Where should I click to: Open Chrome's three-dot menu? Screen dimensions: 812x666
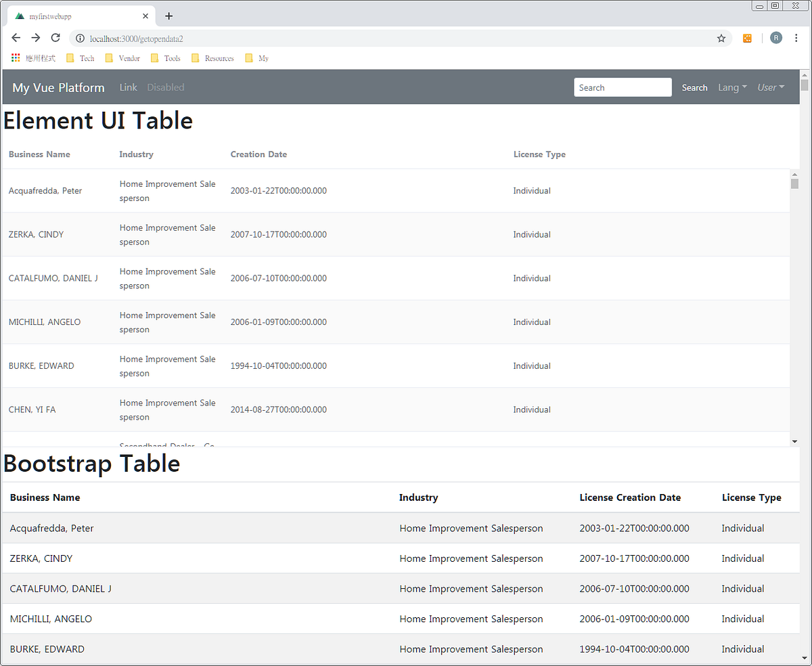click(x=796, y=38)
